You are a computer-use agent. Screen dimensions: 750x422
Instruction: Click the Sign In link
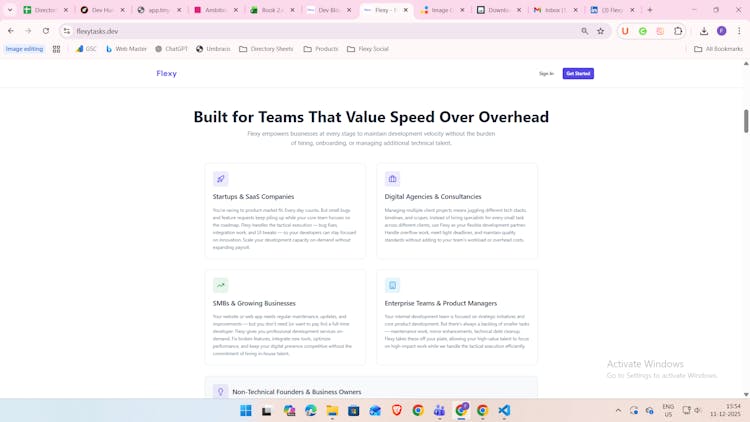(x=546, y=74)
